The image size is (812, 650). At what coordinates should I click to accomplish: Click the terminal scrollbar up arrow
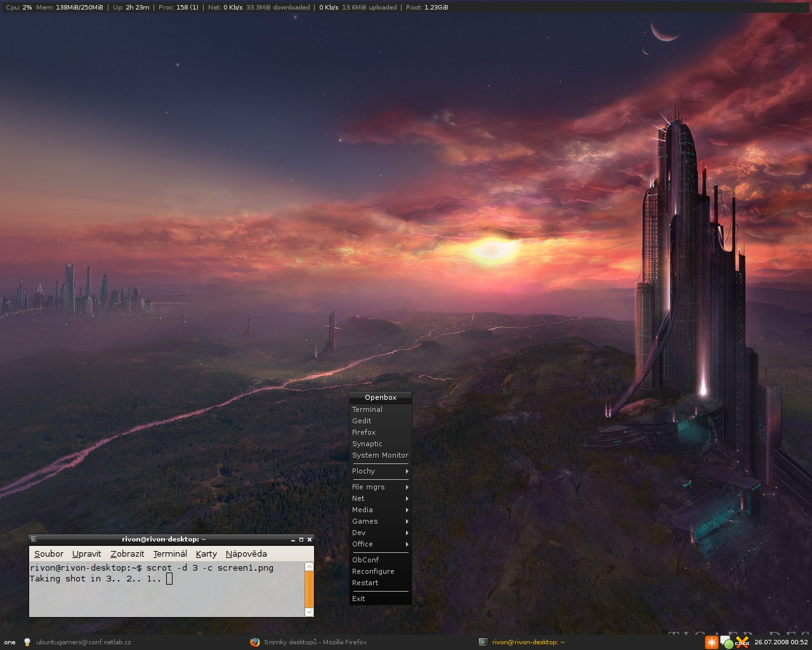click(309, 566)
